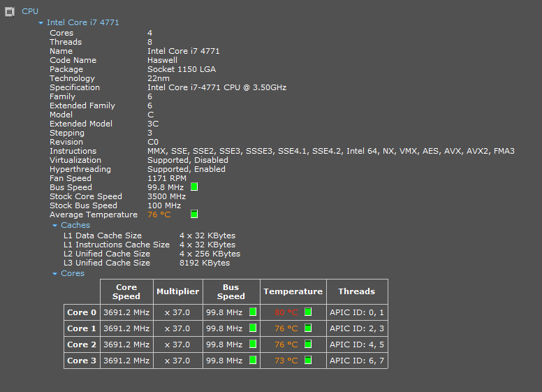Select the Instructions list value
This screenshot has width=542, height=392.
(331, 151)
